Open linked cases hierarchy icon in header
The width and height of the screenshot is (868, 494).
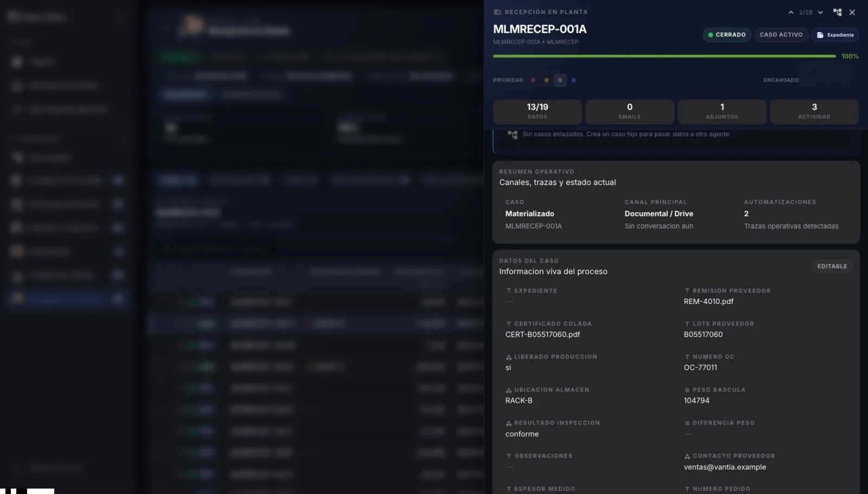point(838,12)
